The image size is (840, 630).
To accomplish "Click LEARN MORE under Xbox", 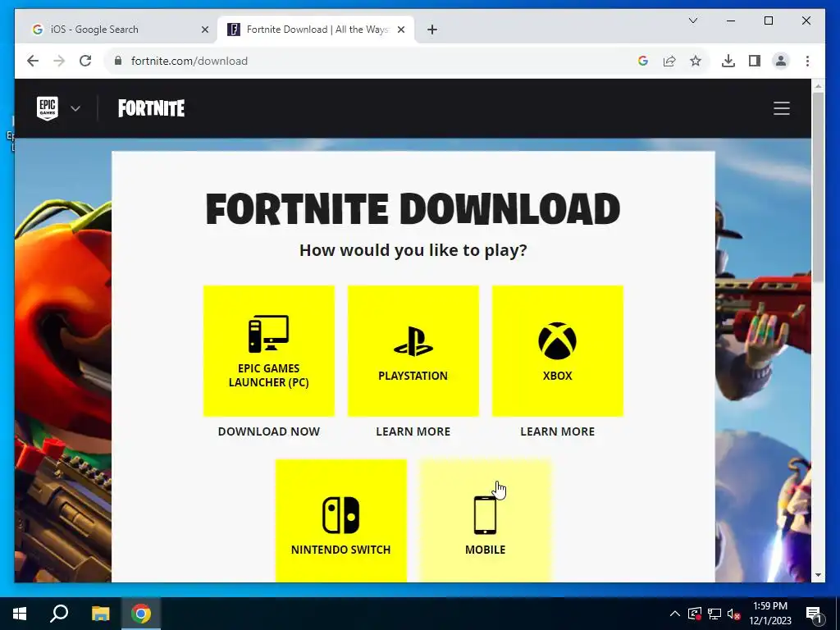I will (558, 431).
